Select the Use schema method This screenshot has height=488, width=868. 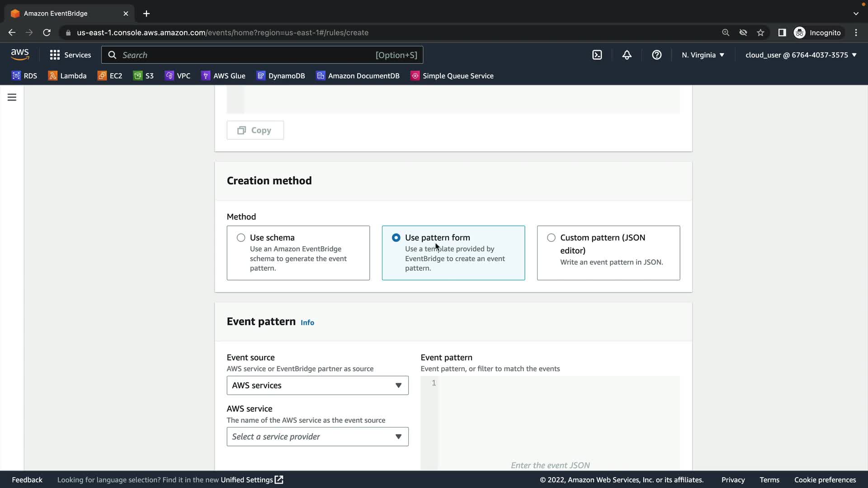coord(241,238)
